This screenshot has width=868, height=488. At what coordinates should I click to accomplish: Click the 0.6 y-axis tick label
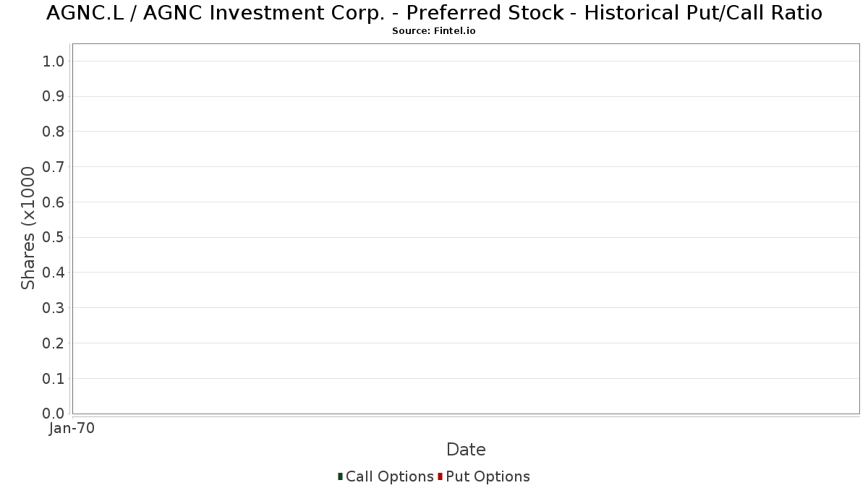(x=54, y=202)
